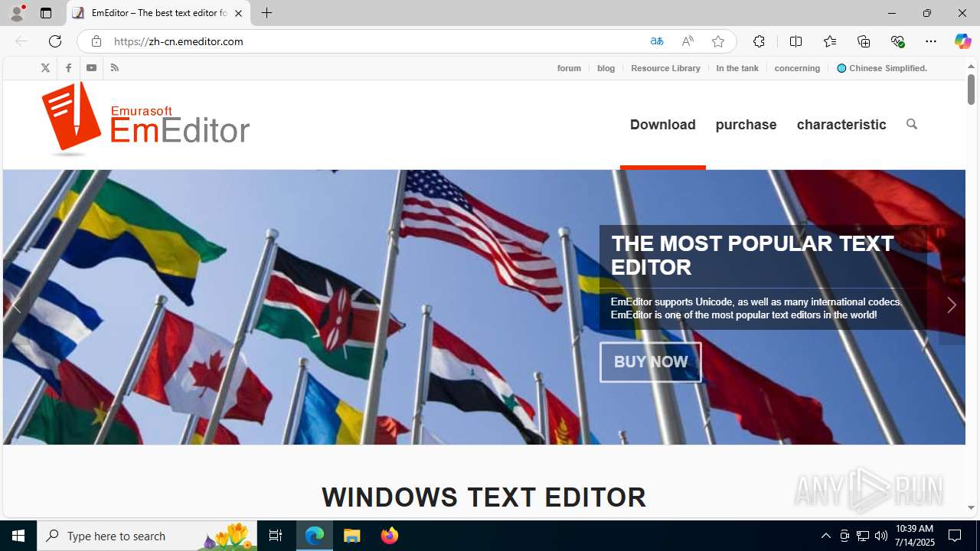980x551 pixels.
Task: Open the notification center
Action: [955, 536]
